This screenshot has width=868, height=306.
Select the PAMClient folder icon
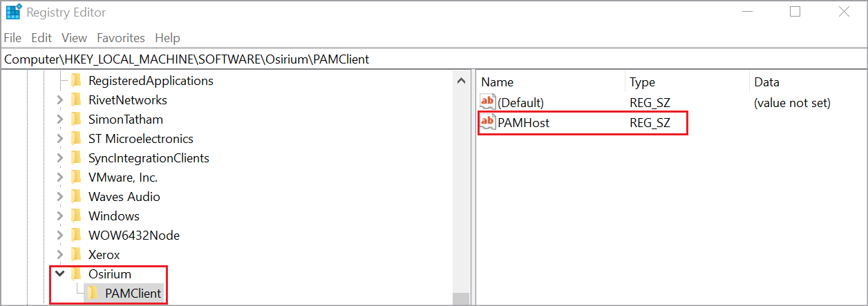pyautogui.click(x=93, y=294)
